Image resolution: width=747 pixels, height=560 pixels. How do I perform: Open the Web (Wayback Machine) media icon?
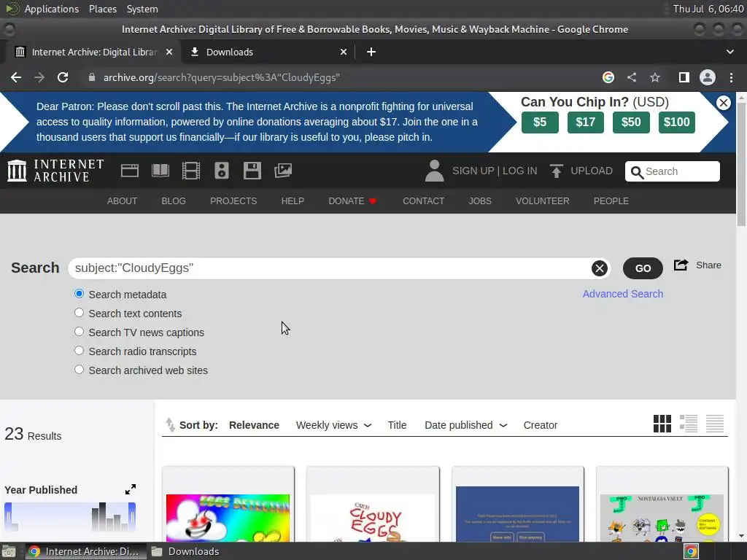click(130, 171)
